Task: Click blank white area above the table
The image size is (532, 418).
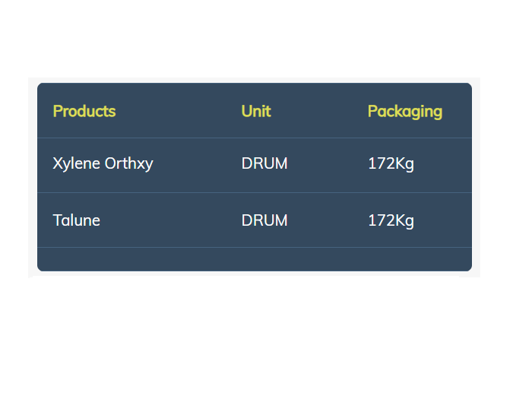Action: [x=255, y=37]
